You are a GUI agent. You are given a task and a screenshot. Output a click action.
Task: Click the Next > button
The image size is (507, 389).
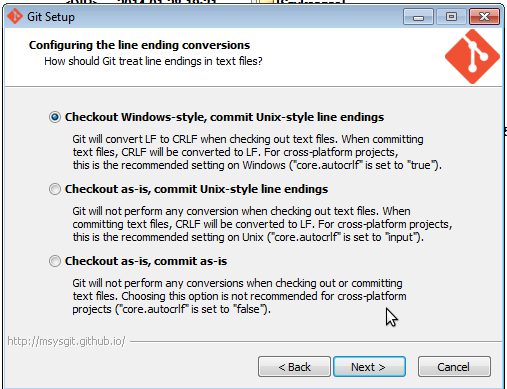(x=369, y=367)
